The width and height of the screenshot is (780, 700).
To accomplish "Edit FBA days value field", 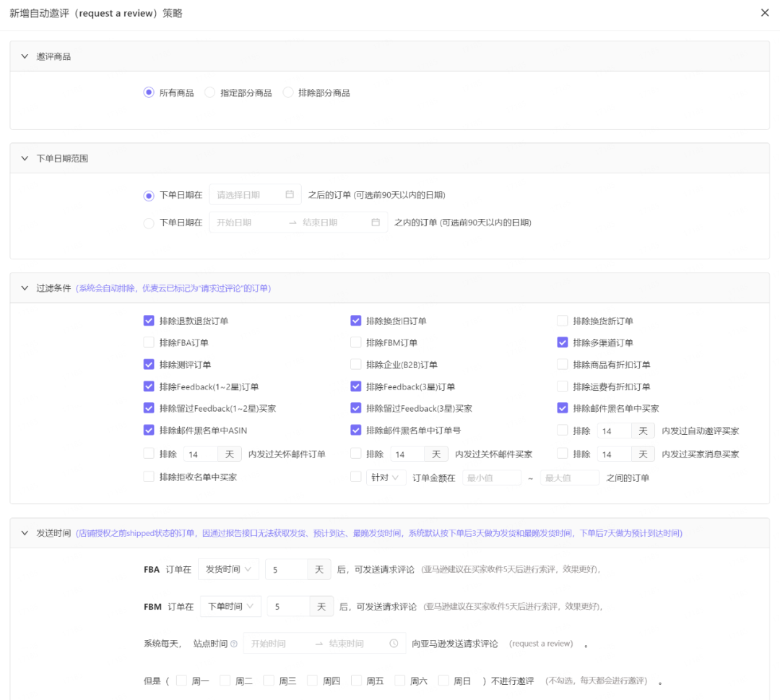I will [286, 570].
